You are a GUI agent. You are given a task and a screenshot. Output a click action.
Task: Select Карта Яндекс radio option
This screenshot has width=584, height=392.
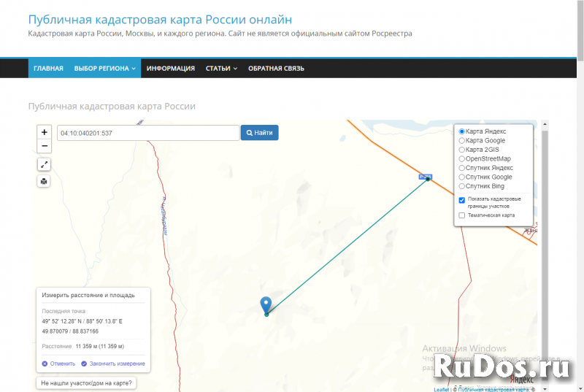[x=461, y=131]
